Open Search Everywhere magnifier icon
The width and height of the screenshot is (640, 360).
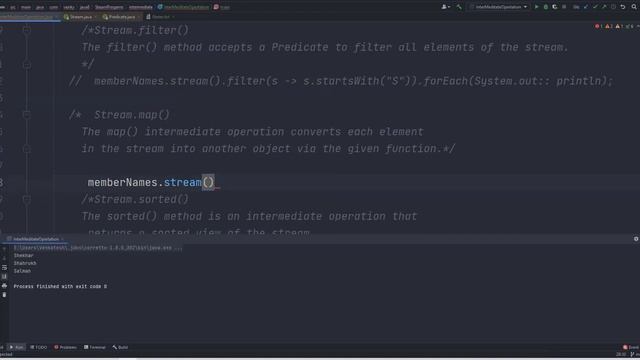[634, 7]
